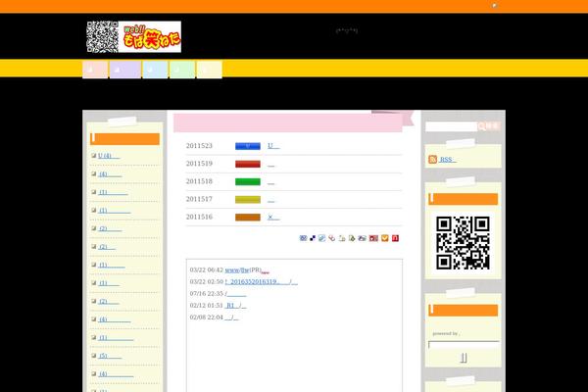Open the article link on the 2011523 row
The width and height of the screenshot is (588, 392).
[x=273, y=146]
